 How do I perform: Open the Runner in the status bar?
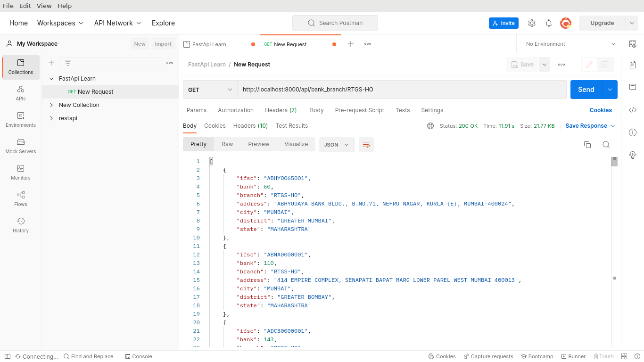pos(573,356)
